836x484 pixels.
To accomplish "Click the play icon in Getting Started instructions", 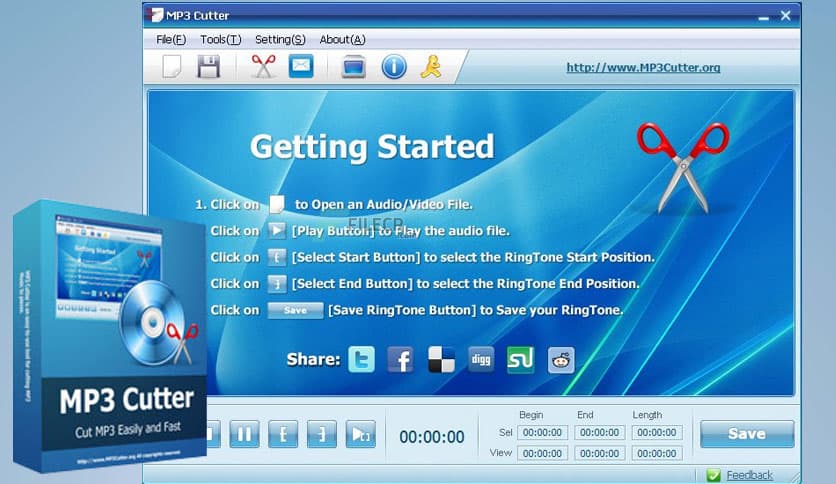I will point(277,230).
